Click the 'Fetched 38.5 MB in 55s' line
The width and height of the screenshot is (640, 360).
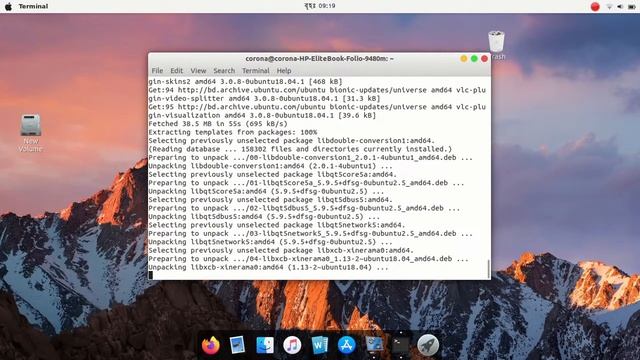pos(218,124)
